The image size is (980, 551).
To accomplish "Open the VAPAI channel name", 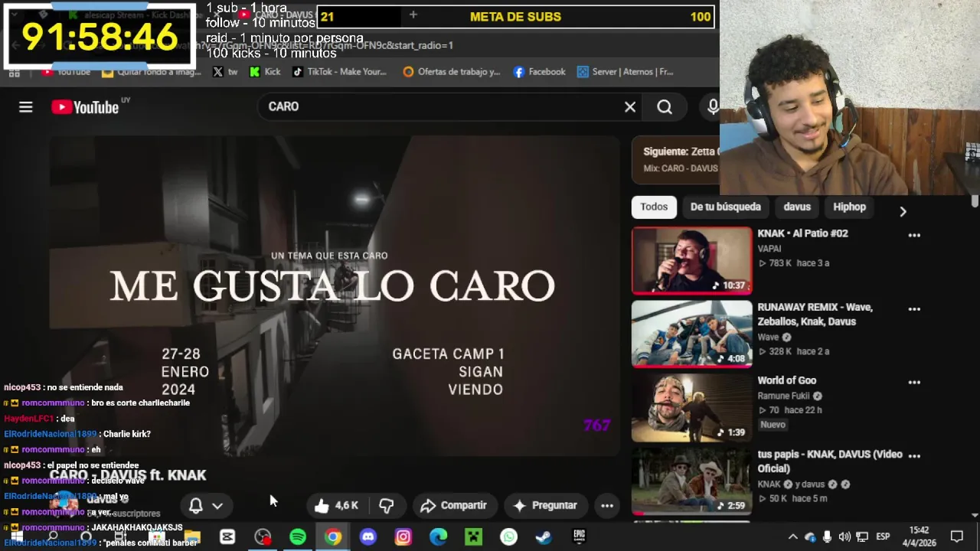I will click(x=769, y=249).
